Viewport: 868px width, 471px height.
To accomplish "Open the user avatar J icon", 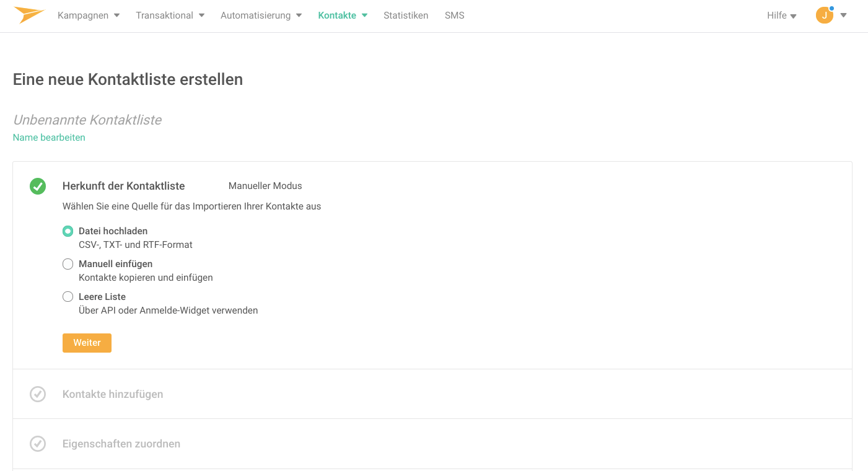I will tap(824, 15).
